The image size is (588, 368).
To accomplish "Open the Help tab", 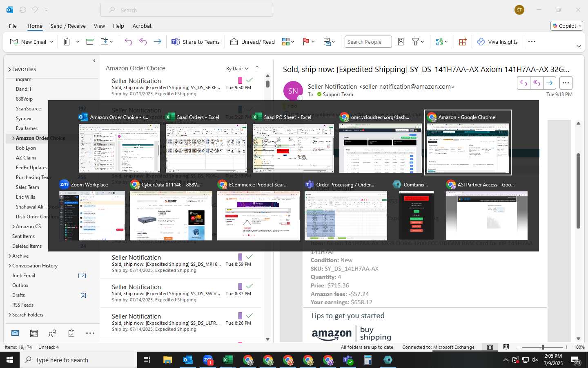I will pyautogui.click(x=118, y=26).
